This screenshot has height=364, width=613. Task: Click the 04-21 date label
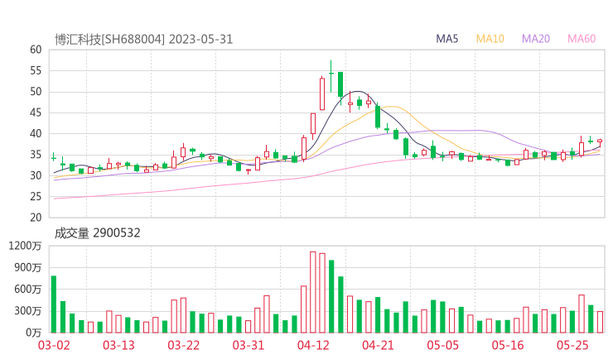[x=378, y=345]
